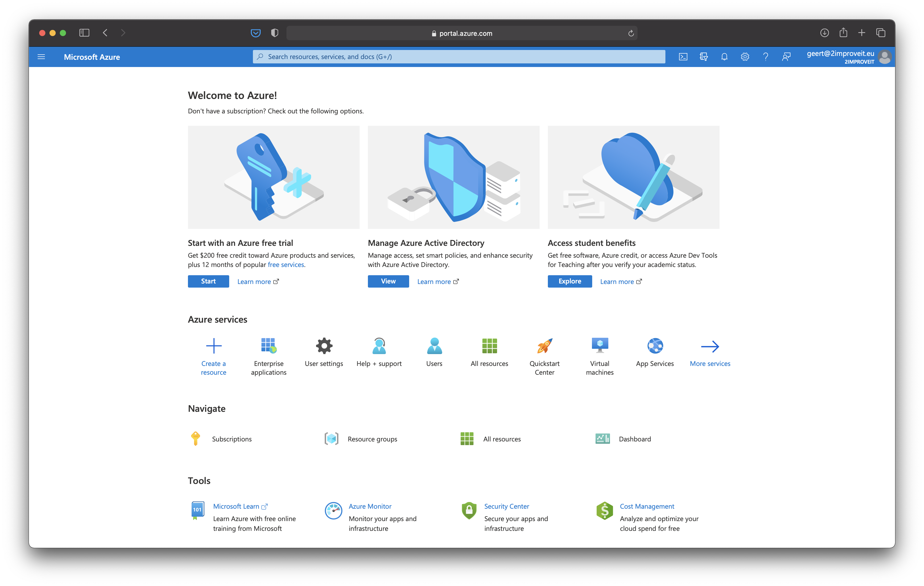Open the Cost Management link
The image size is (924, 586).
[647, 506]
